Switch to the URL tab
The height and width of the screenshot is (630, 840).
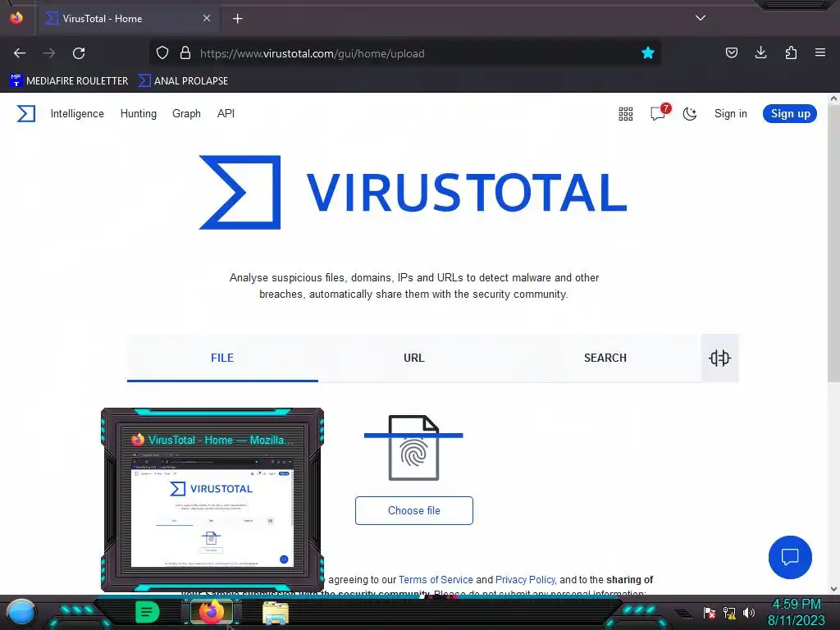413,358
